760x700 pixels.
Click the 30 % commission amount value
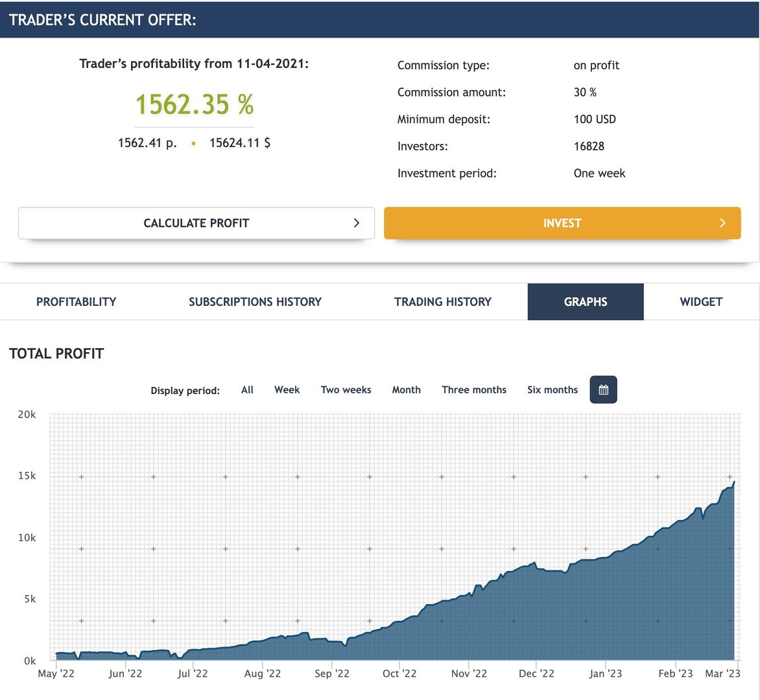tap(585, 92)
